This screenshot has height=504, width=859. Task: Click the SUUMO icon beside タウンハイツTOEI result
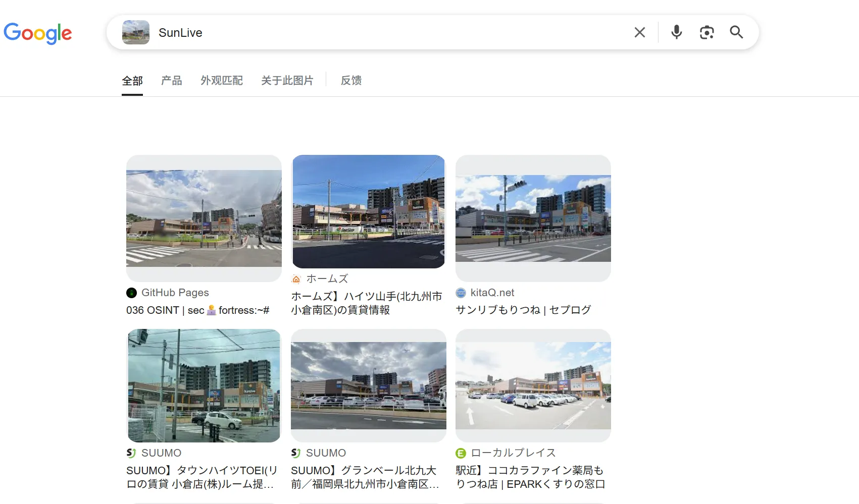click(131, 453)
